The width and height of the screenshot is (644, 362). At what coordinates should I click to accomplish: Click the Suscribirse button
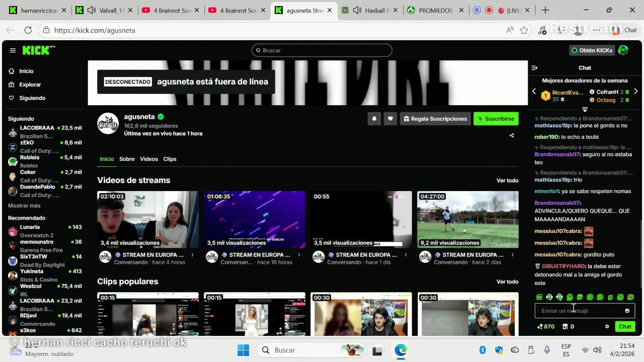[x=496, y=119]
